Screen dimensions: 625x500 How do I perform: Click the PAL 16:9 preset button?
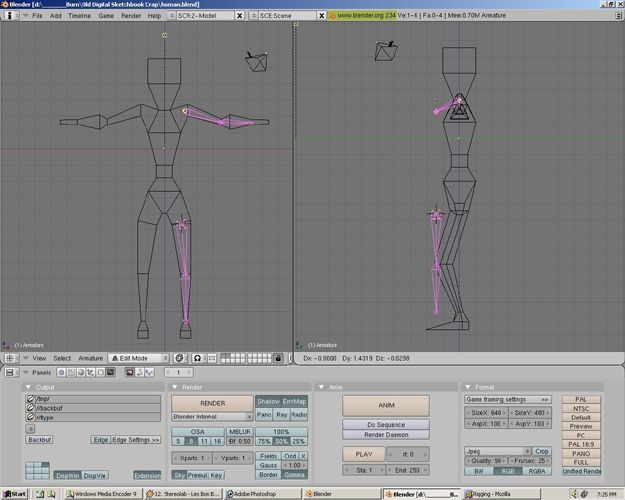581,444
